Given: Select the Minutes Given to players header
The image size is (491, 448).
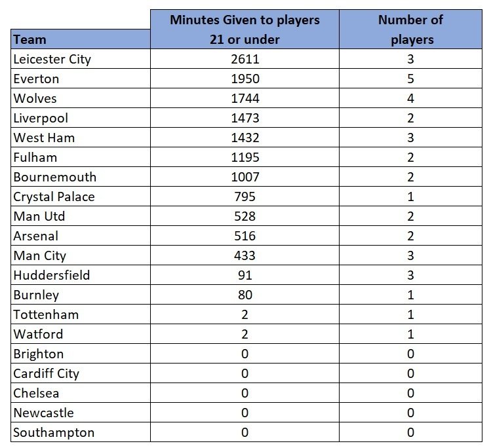Looking at the screenshot, I should (x=245, y=29).
